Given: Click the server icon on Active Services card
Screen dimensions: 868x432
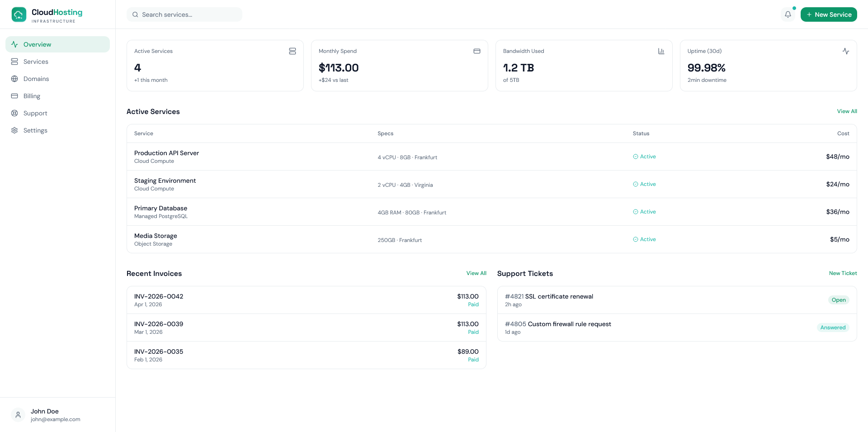Looking at the screenshot, I should click(x=292, y=51).
